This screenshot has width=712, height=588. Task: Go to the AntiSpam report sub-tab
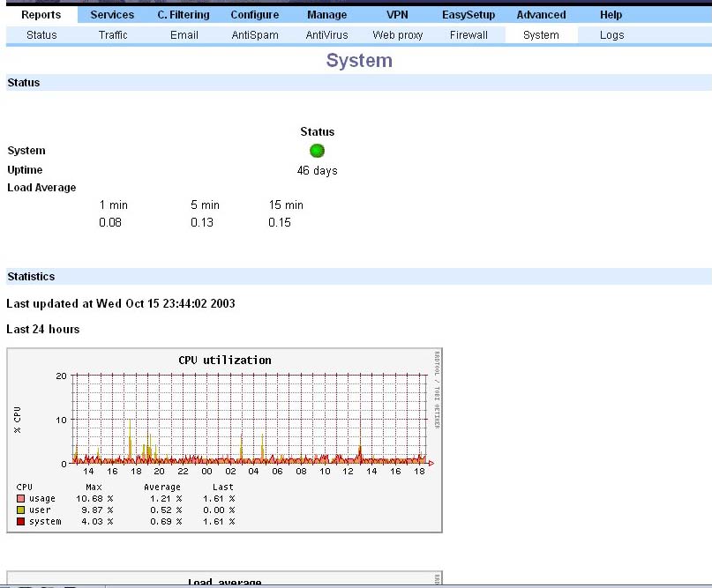click(255, 35)
